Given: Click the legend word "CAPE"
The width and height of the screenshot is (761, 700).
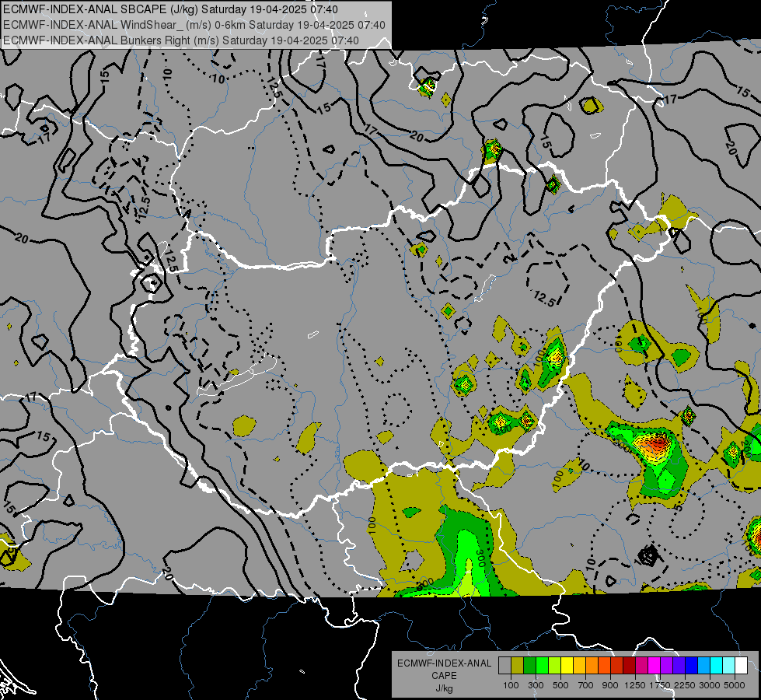Looking at the screenshot, I should tap(444, 675).
